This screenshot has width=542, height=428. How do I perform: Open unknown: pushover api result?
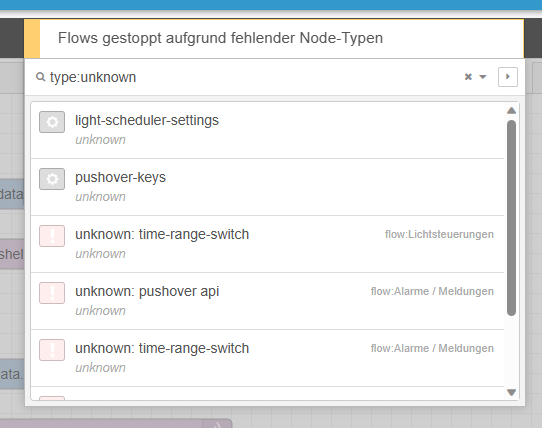click(267, 301)
